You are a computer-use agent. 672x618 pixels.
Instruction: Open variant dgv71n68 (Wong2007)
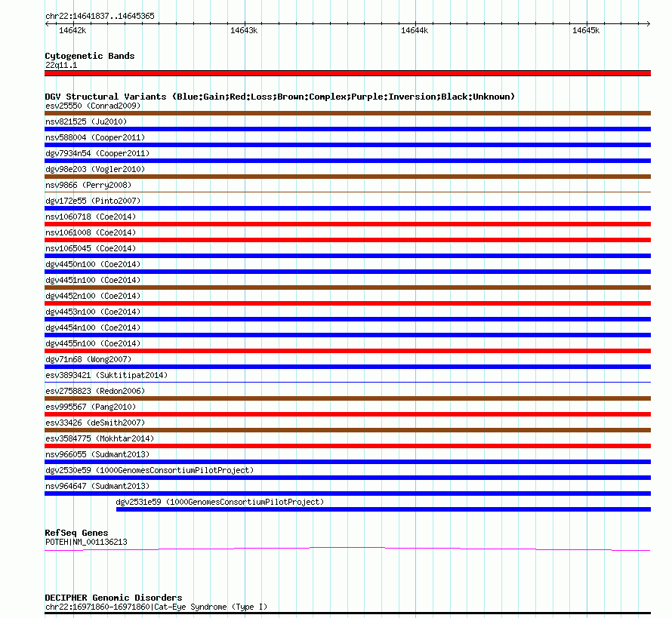pos(88,359)
